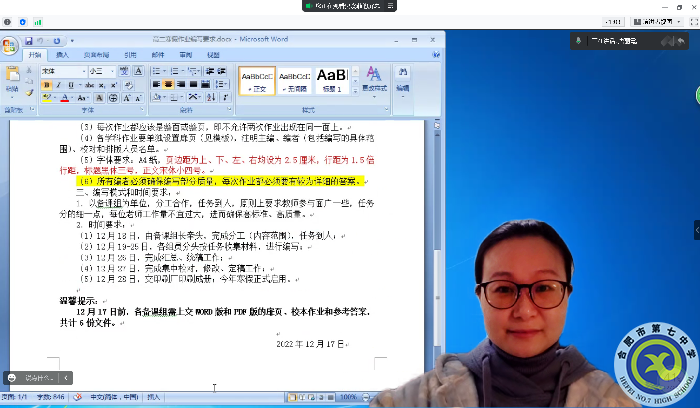The width and height of the screenshot is (700, 408).
Task: Click the red font color button
Action: tap(64, 98)
